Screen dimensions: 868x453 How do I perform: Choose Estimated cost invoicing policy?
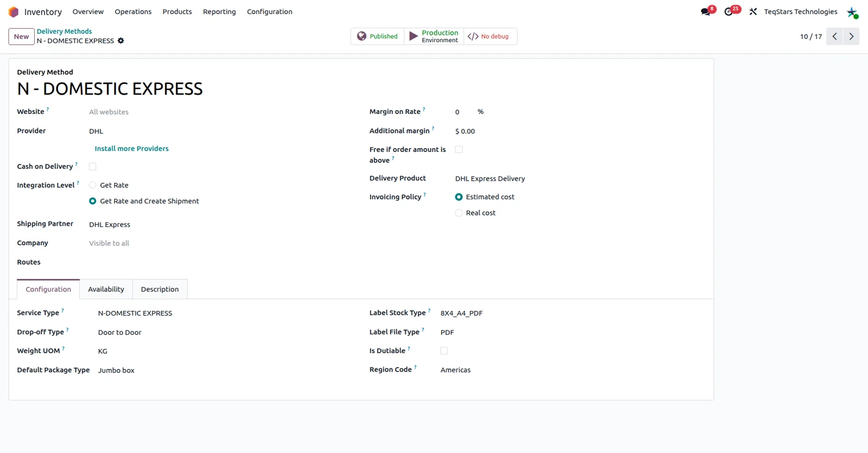tap(459, 197)
